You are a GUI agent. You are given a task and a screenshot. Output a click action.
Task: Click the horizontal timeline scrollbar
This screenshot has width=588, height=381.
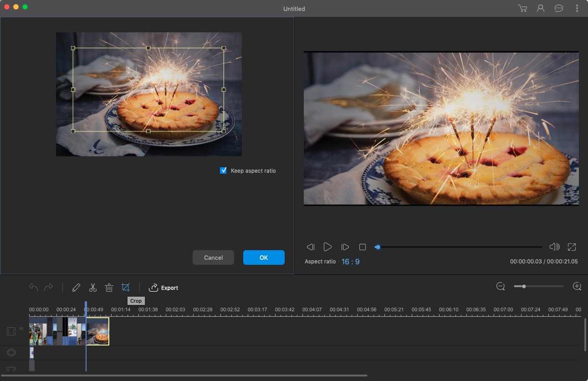coord(184,376)
